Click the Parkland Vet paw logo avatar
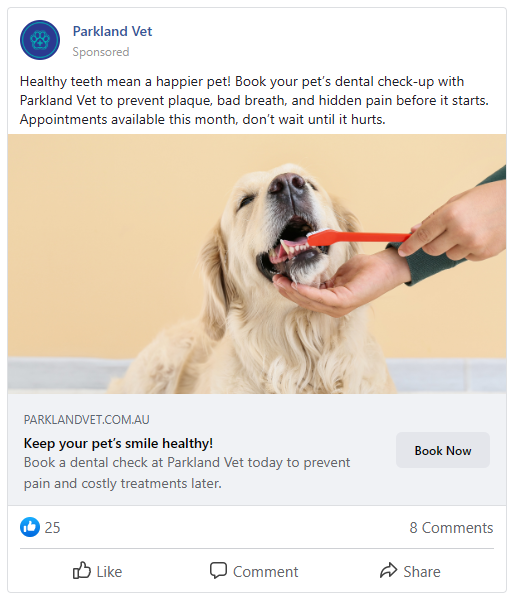This screenshot has width=515, height=600. pos(40,40)
